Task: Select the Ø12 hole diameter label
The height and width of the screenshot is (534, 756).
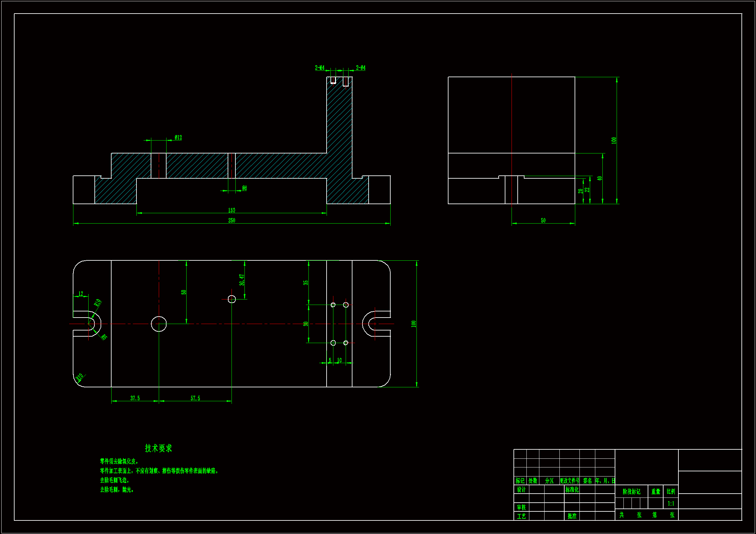Action: coord(178,138)
